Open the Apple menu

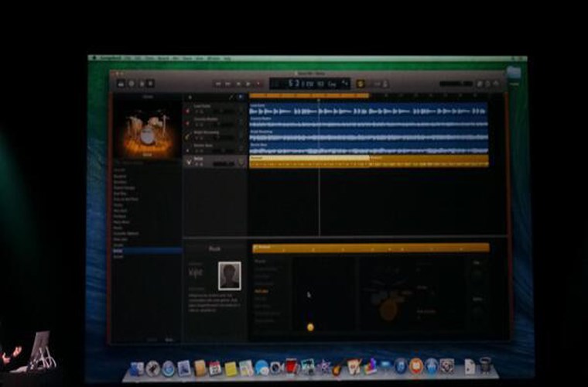click(94, 58)
